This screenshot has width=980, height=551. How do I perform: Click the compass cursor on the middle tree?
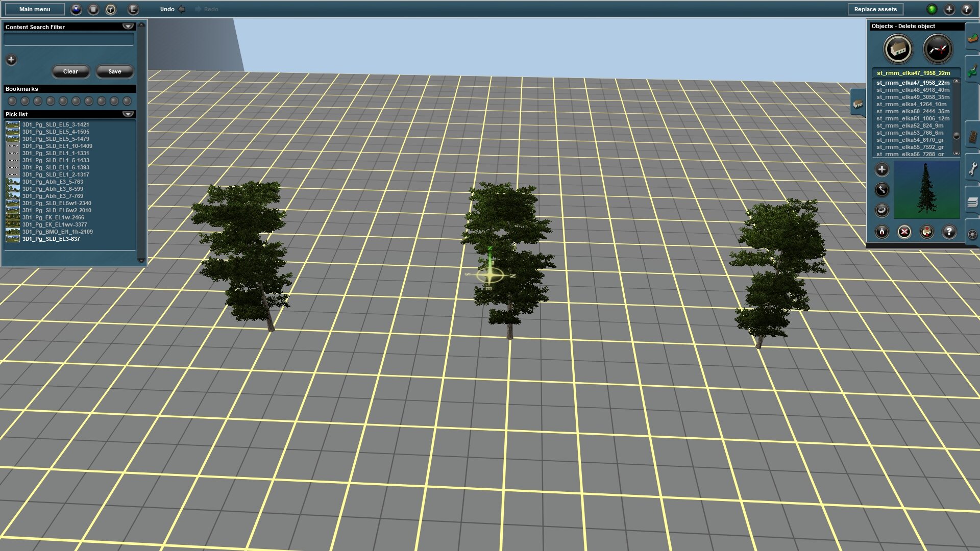point(489,275)
